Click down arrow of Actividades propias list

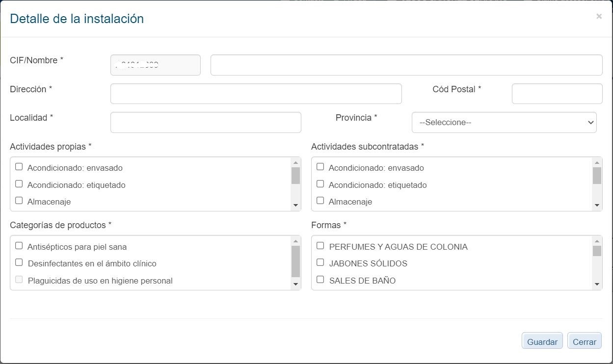coord(295,205)
